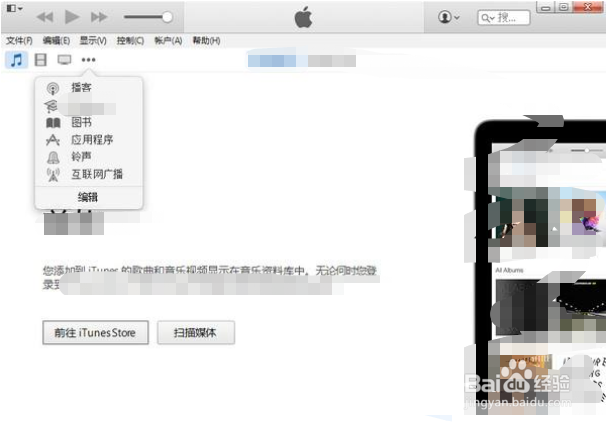Open the 编辑(E) menu
Image resolution: width=606 pixels, height=423 pixels.
coord(56,40)
